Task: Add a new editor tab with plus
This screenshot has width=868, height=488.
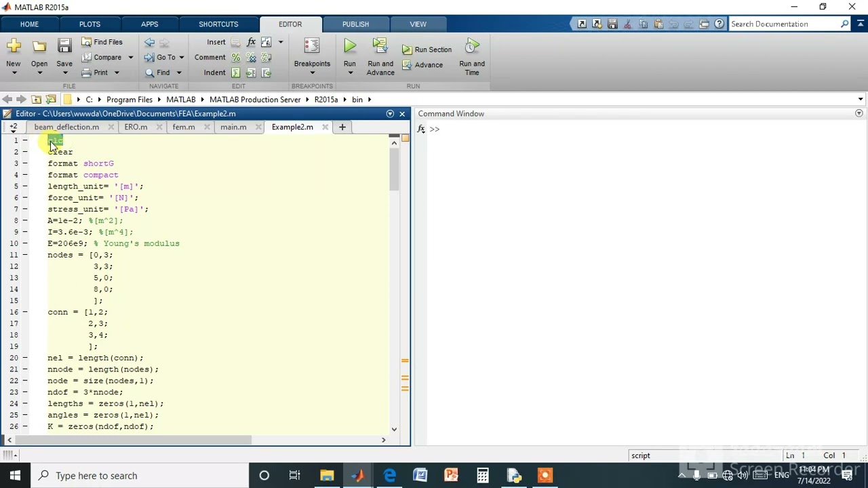Action: pyautogui.click(x=342, y=127)
